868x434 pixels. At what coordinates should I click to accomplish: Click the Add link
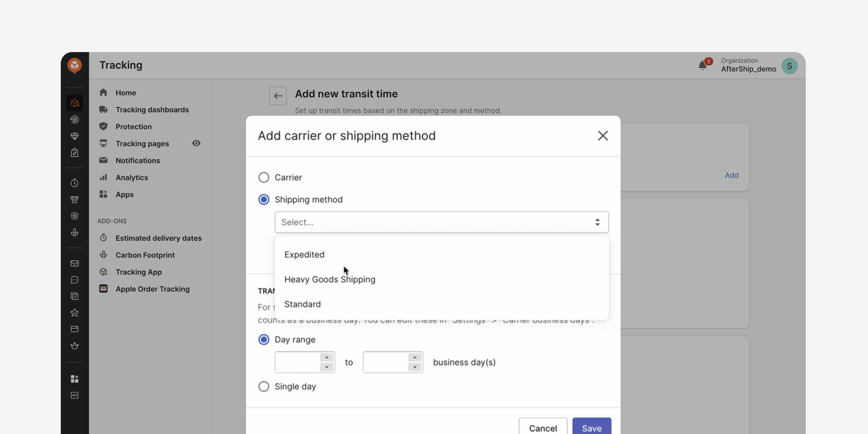click(731, 175)
